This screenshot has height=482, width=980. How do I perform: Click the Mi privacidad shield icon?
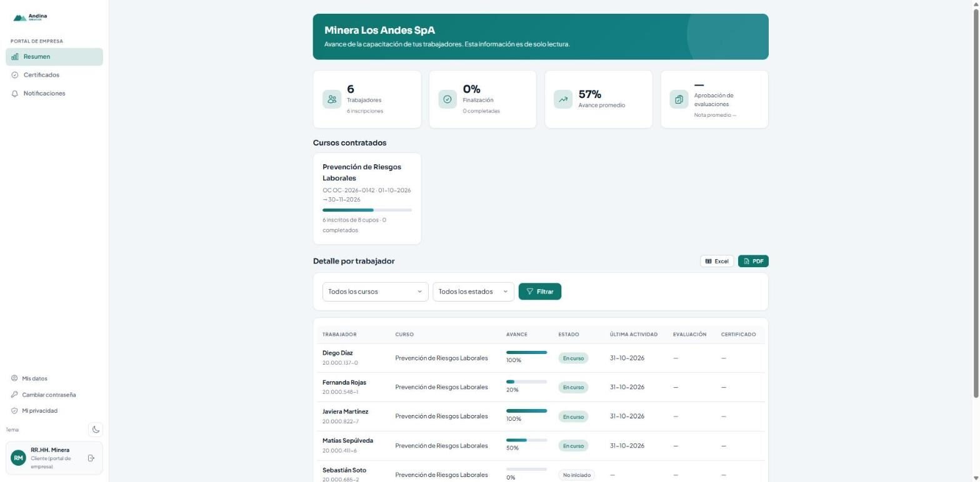[14, 411]
